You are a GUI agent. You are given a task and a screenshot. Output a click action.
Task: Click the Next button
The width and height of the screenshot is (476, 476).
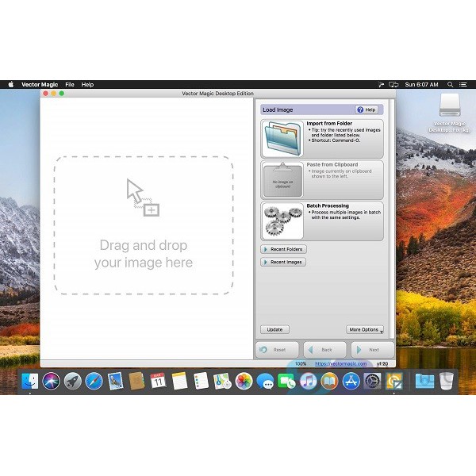(373, 350)
